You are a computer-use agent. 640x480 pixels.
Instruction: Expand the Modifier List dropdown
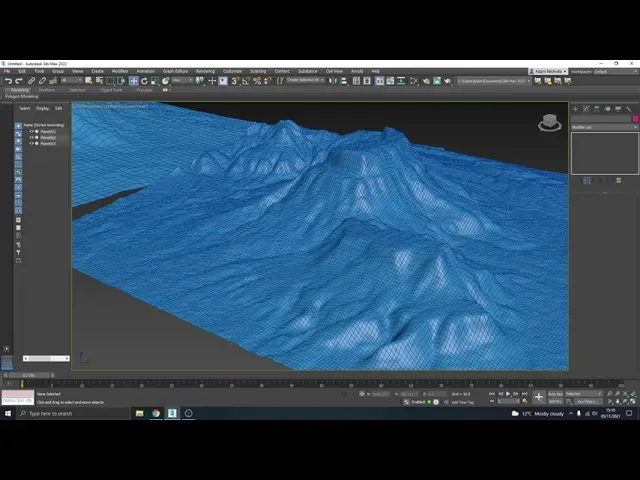604,127
